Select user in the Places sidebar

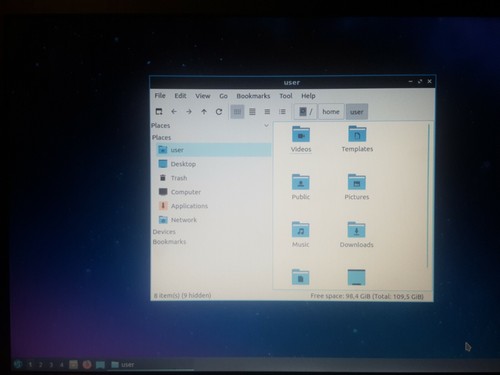click(x=214, y=150)
